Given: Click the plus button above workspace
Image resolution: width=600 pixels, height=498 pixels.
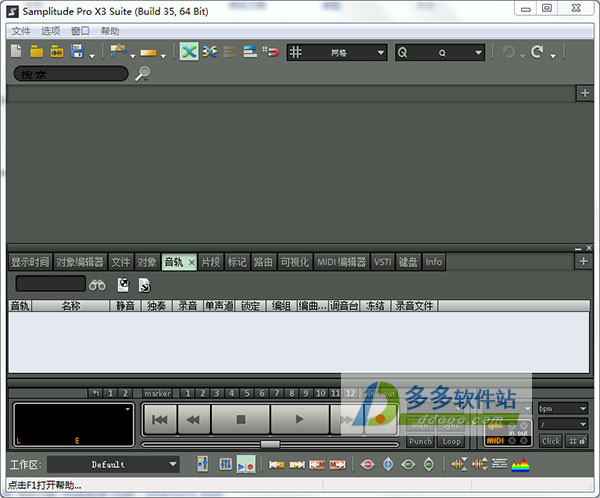Looking at the screenshot, I should tap(585, 93).
